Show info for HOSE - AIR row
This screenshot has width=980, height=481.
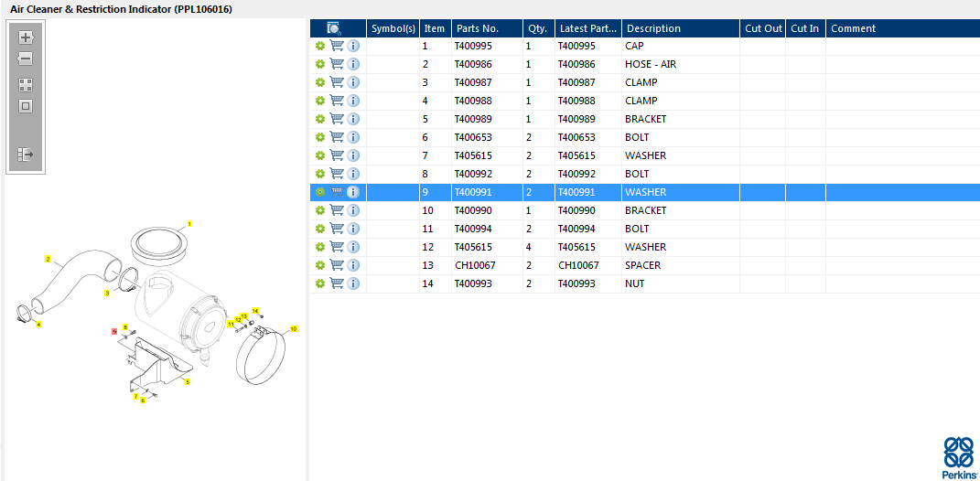tap(353, 64)
